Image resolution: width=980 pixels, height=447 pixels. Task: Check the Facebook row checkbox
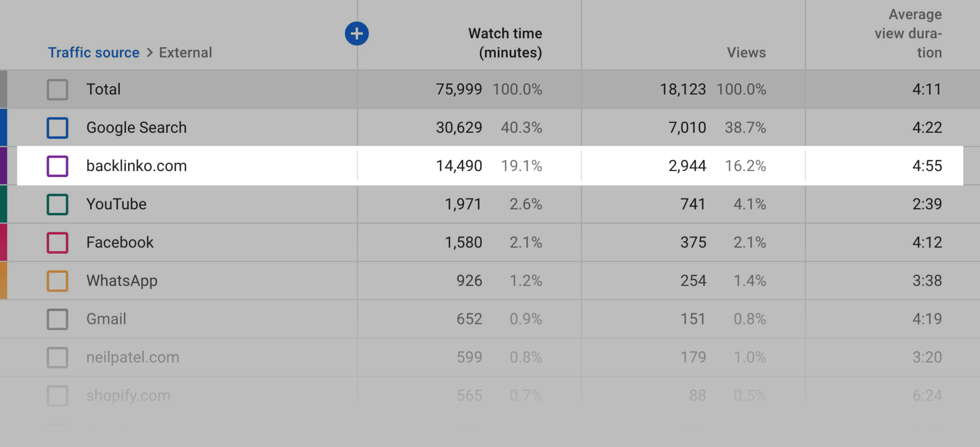tap(57, 242)
